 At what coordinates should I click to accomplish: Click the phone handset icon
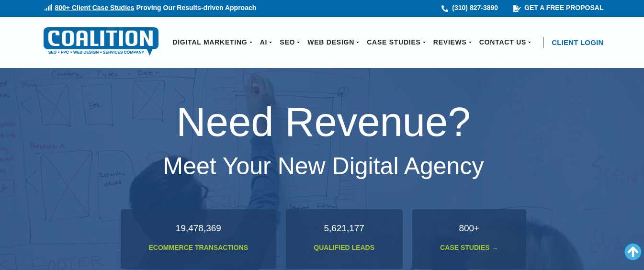tap(444, 8)
